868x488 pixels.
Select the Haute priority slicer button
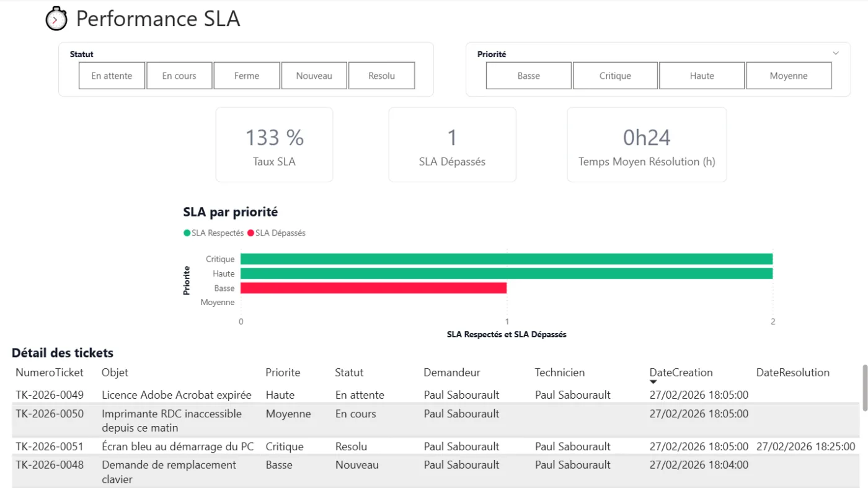702,76
